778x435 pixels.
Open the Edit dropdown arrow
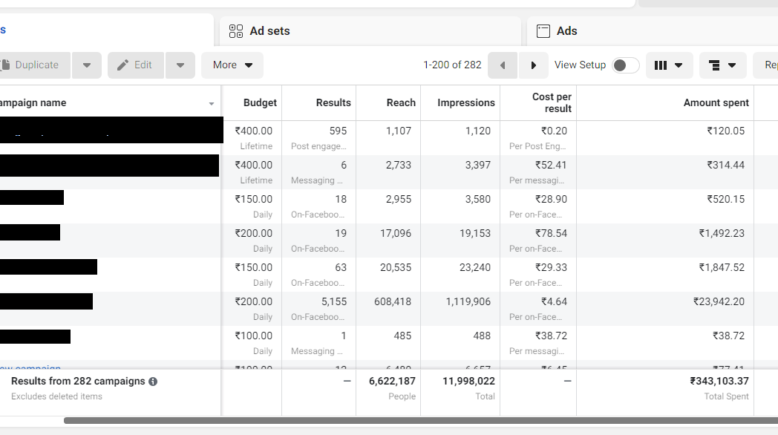coord(180,65)
